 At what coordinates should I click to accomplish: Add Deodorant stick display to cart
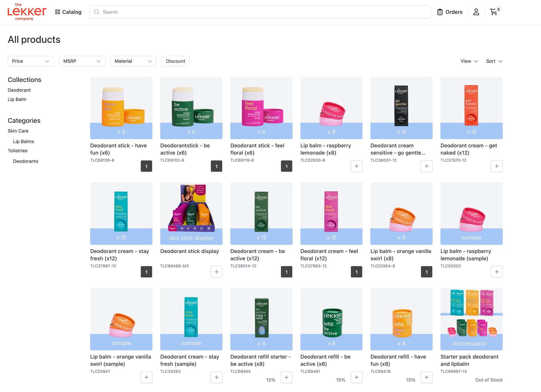point(216,272)
